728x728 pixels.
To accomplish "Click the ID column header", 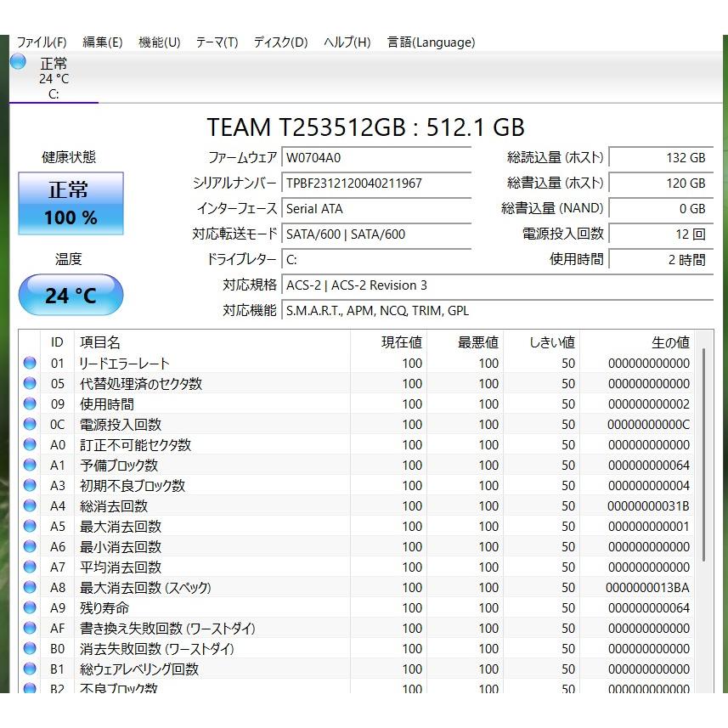I will [57, 342].
